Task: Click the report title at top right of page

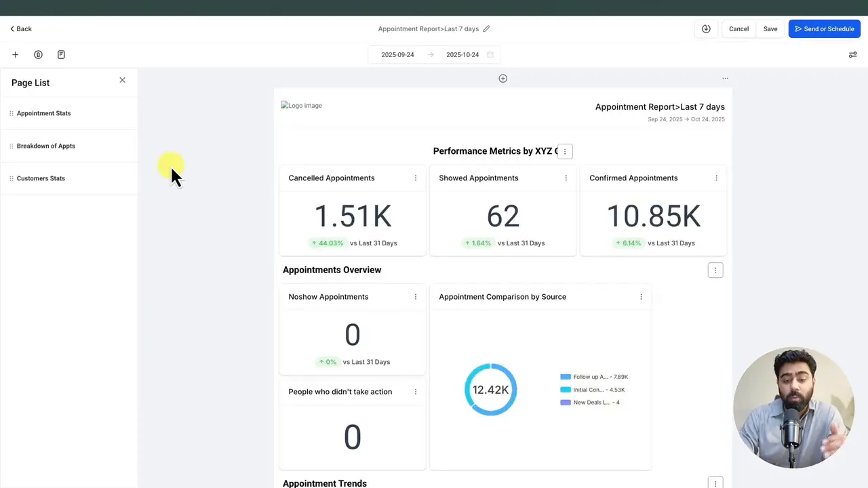Action: point(660,106)
